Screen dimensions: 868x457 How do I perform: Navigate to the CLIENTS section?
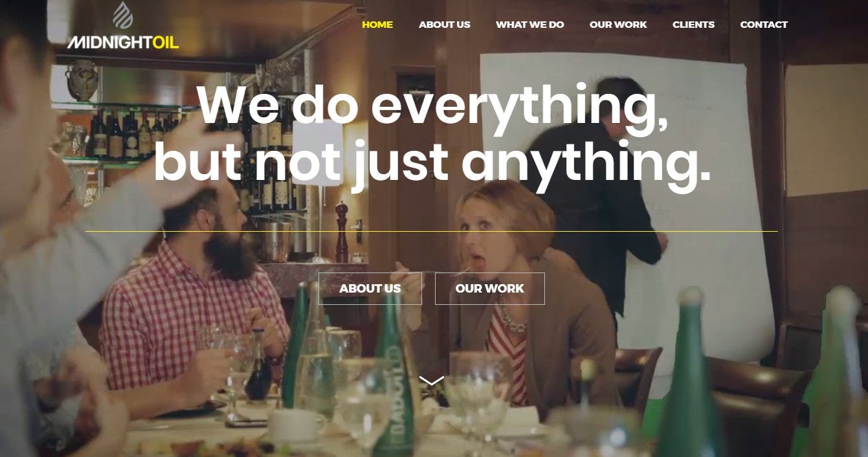click(693, 25)
